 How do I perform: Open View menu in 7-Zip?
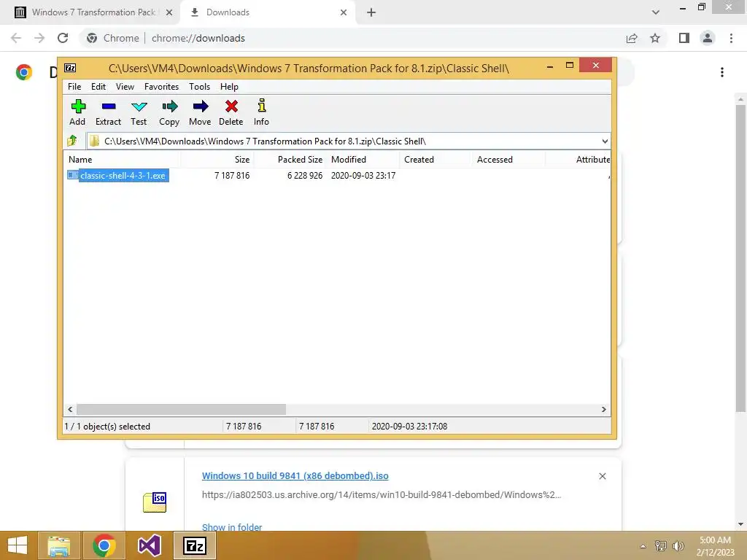click(x=125, y=87)
